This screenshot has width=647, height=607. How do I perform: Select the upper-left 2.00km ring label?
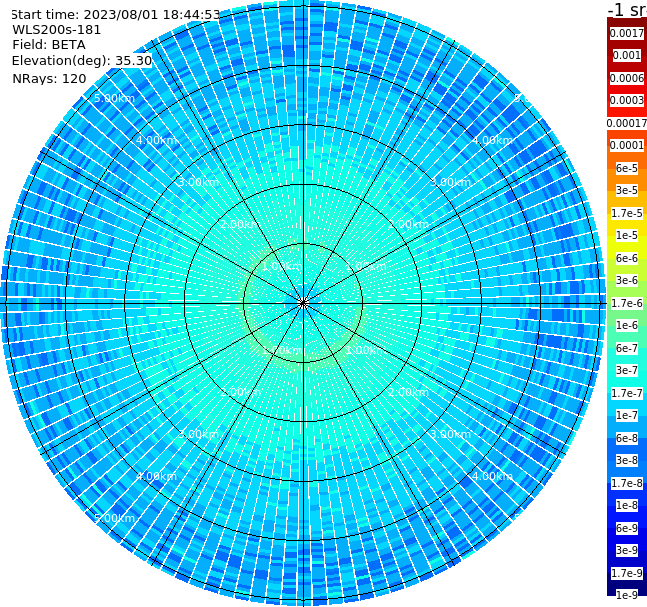[240, 224]
